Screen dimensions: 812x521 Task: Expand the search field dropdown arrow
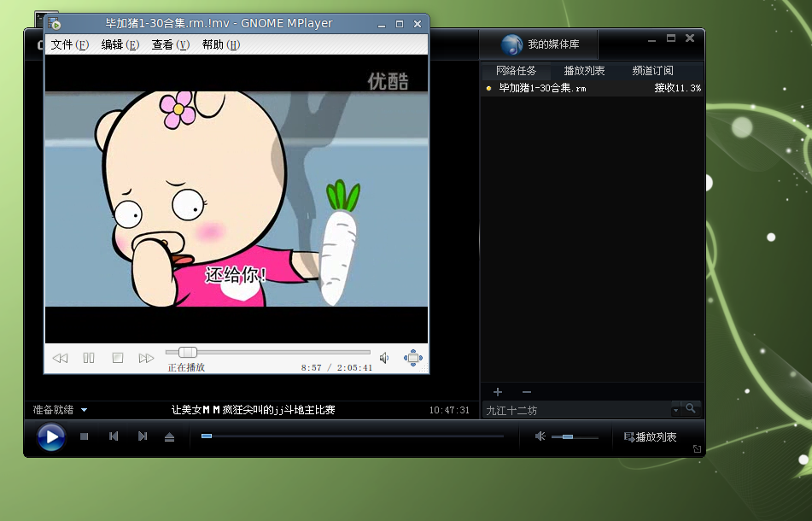coord(675,410)
